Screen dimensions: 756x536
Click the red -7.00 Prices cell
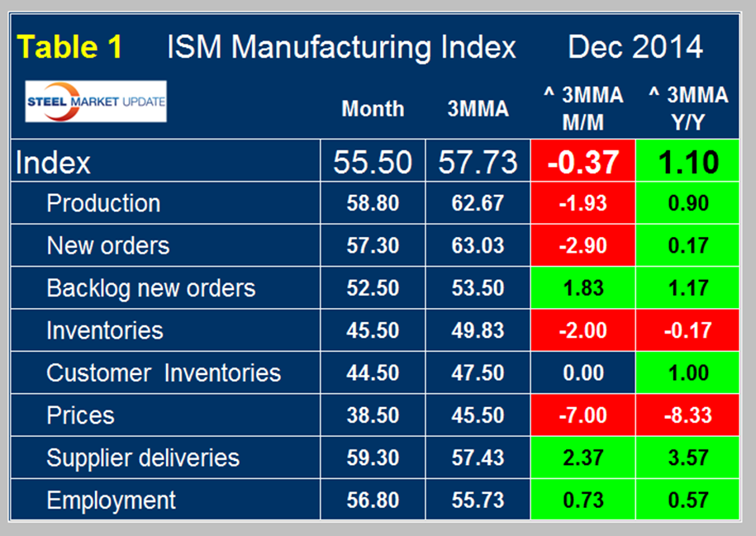(582, 415)
